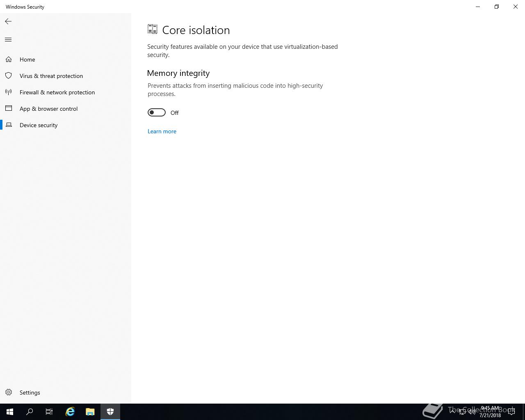
Task: Click the Off label beside toggle
Action: coord(175,113)
